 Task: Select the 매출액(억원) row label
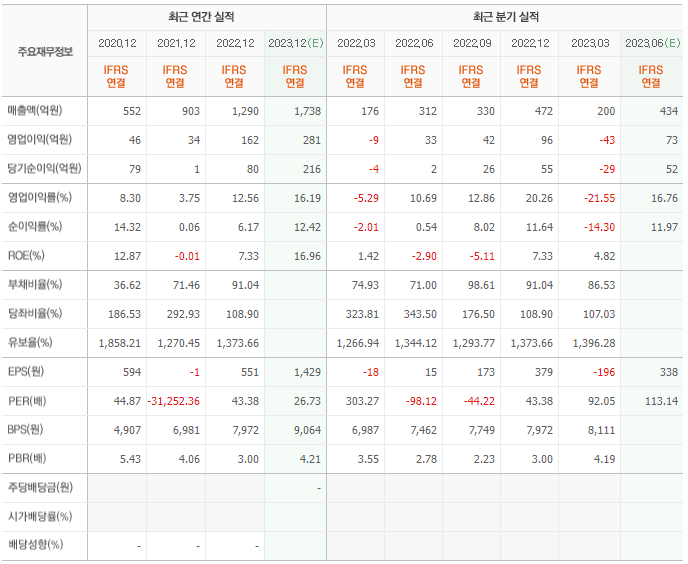click(x=35, y=110)
